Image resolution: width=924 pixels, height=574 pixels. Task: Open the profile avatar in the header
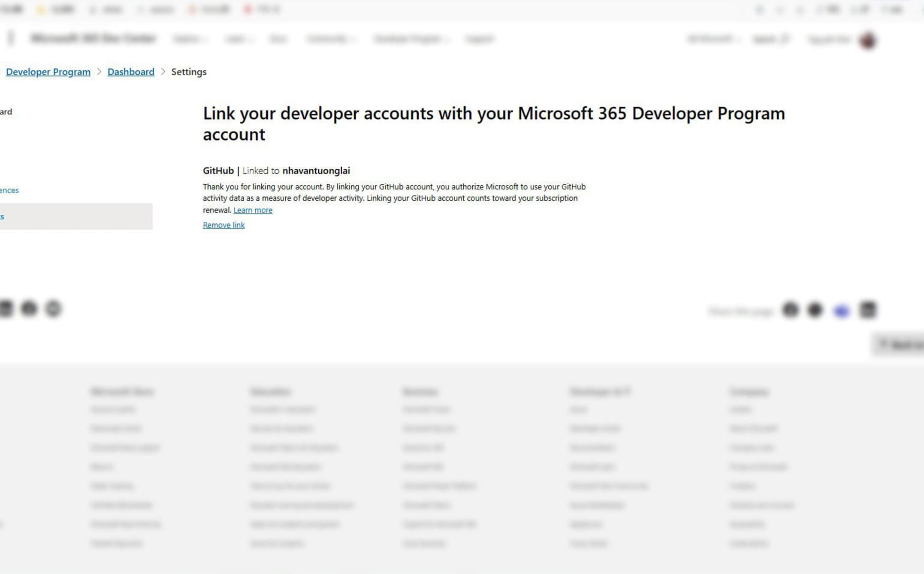tap(868, 40)
